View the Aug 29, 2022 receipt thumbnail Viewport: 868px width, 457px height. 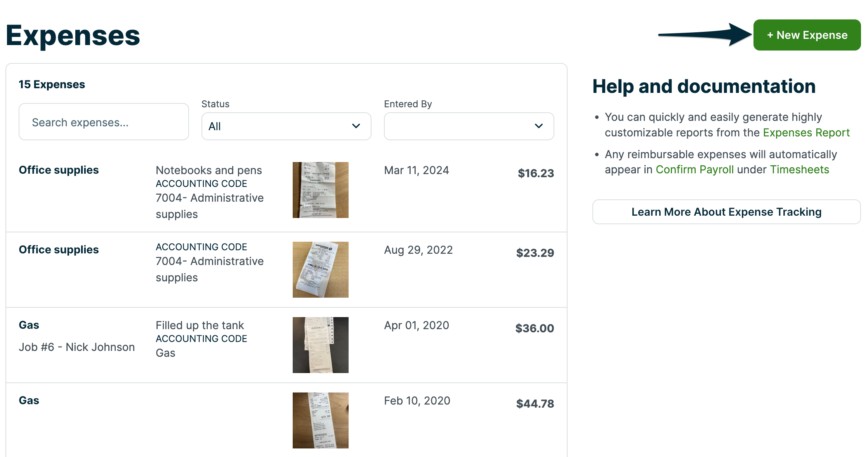tap(320, 270)
